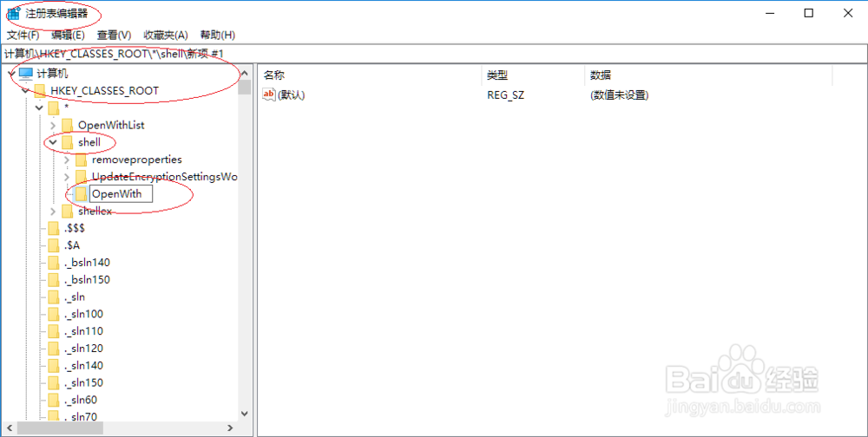This screenshot has height=437, width=868.
Task: Select the ._bsln150 key
Action: [87, 280]
